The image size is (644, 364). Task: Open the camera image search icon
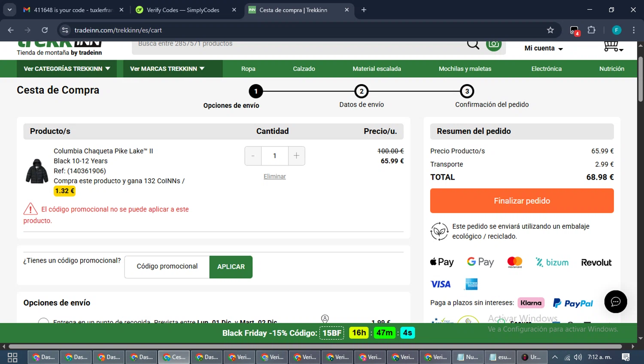pos(494,45)
